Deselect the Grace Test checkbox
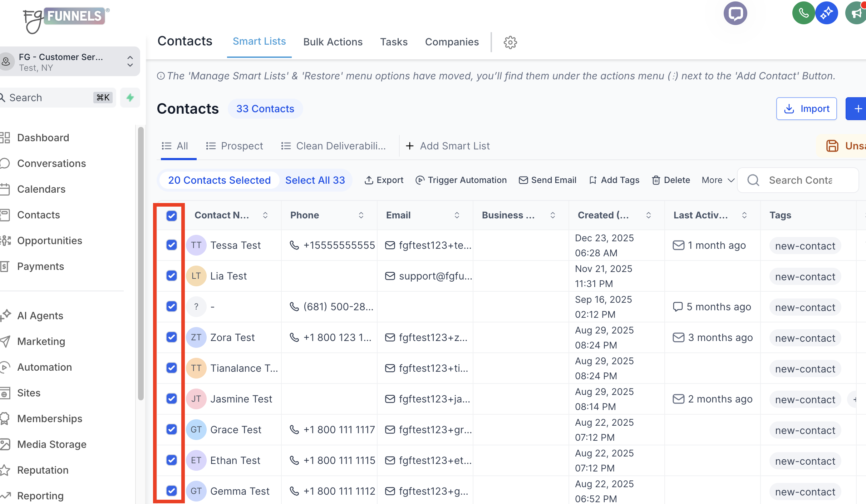This screenshot has width=866, height=504. pyautogui.click(x=172, y=429)
